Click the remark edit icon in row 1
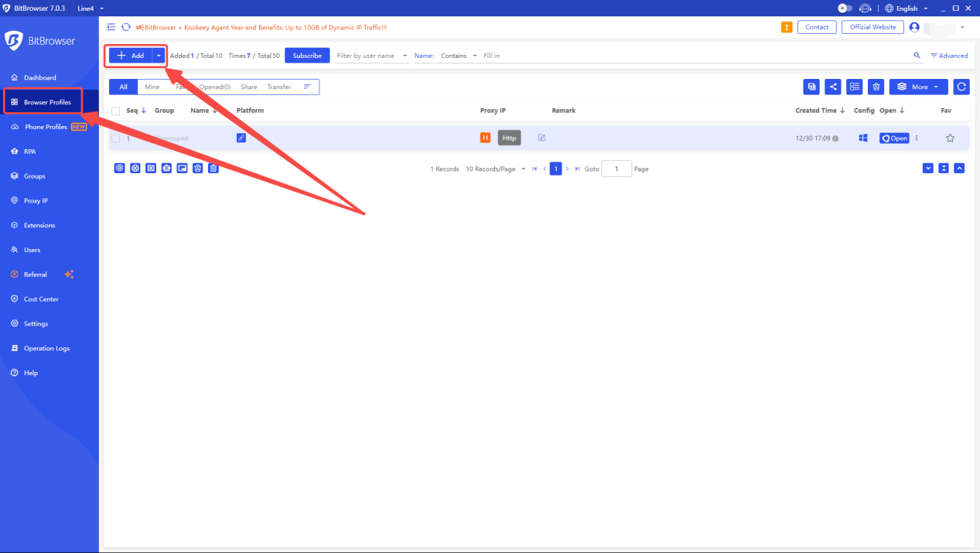This screenshot has width=980, height=553. point(541,138)
